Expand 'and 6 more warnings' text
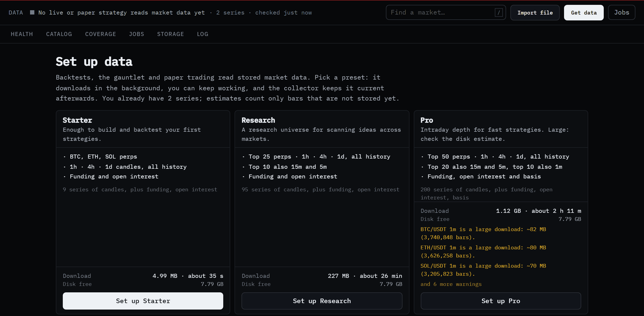The height and width of the screenshot is (316, 644). pyautogui.click(x=451, y=284)
